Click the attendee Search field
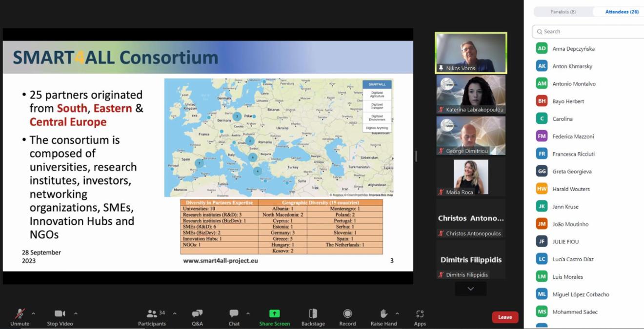Viewport: 644px width, 329px height. click(x=588, y=32)
